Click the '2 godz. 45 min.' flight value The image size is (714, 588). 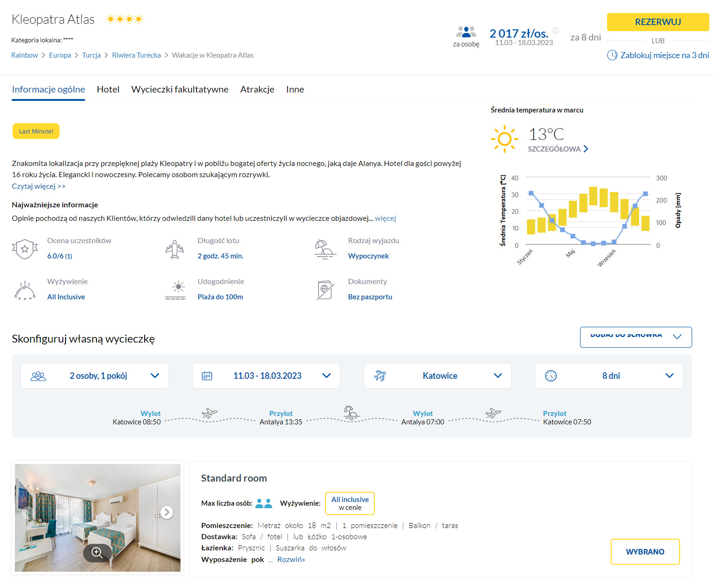[x=220, y=256]
